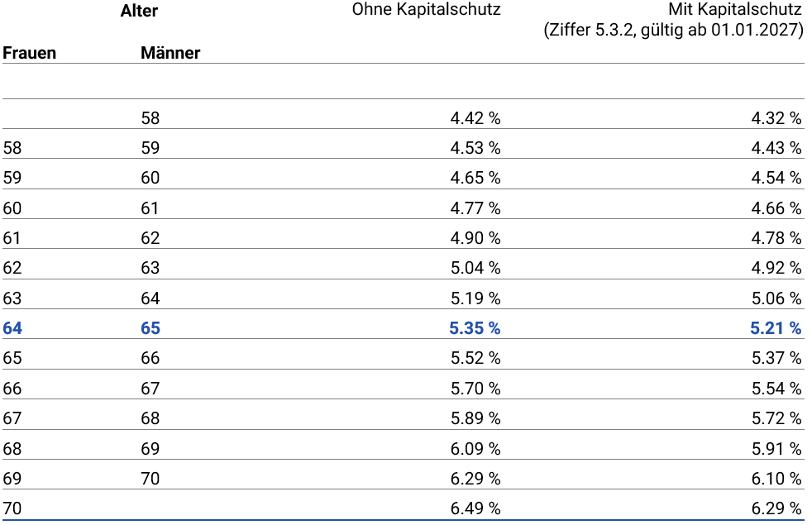Click the 4.32 % Mit Kapitalschutz value
The height and width of the screenshot is (525, 812).
point(776,118)
